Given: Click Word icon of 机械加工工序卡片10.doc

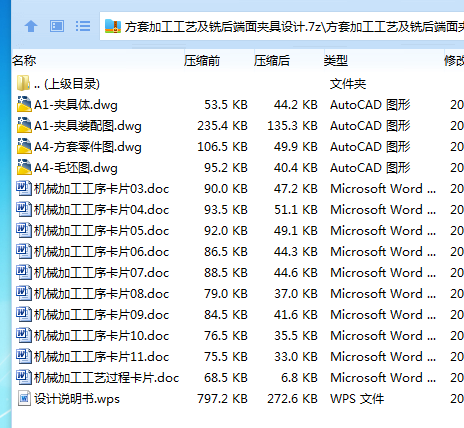Looking at the screenshot, I should pos(24,335).
